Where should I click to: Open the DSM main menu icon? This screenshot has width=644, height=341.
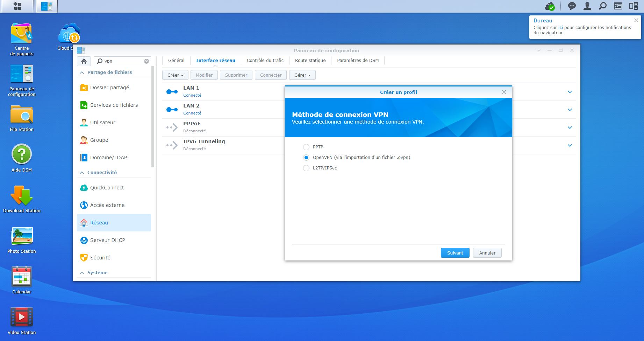pyautogui.click(x=17, y=6)
